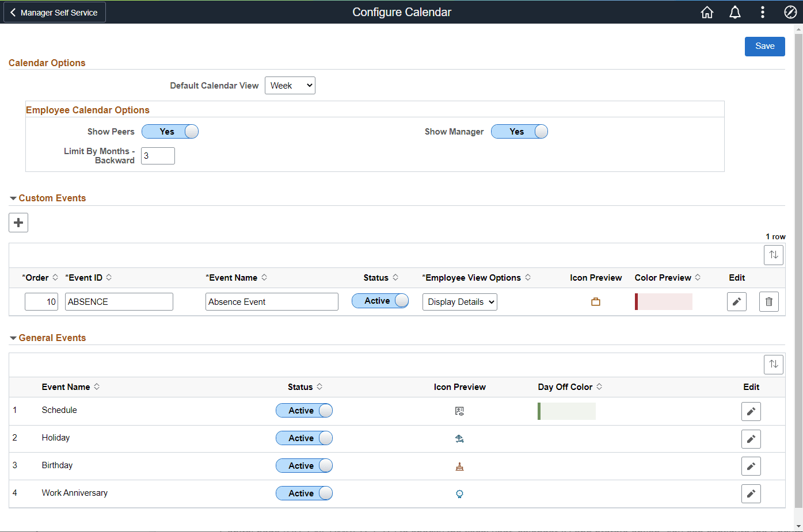
Task: Toggle Show Peers off
Action: [170, 131]
